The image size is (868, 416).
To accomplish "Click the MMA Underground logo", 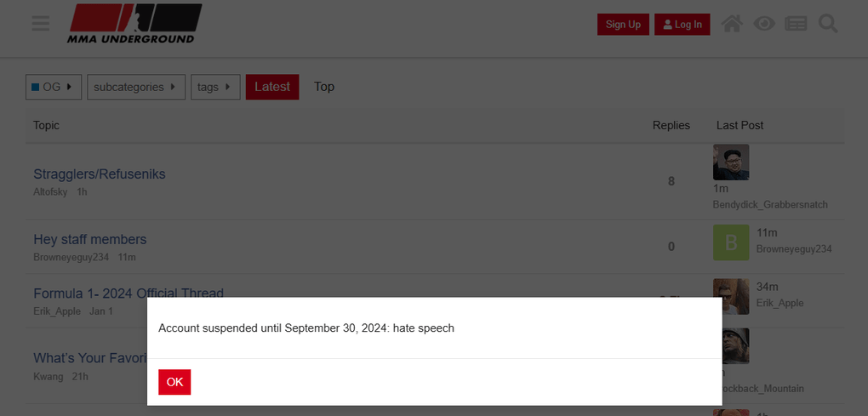I will coord(134,24).
